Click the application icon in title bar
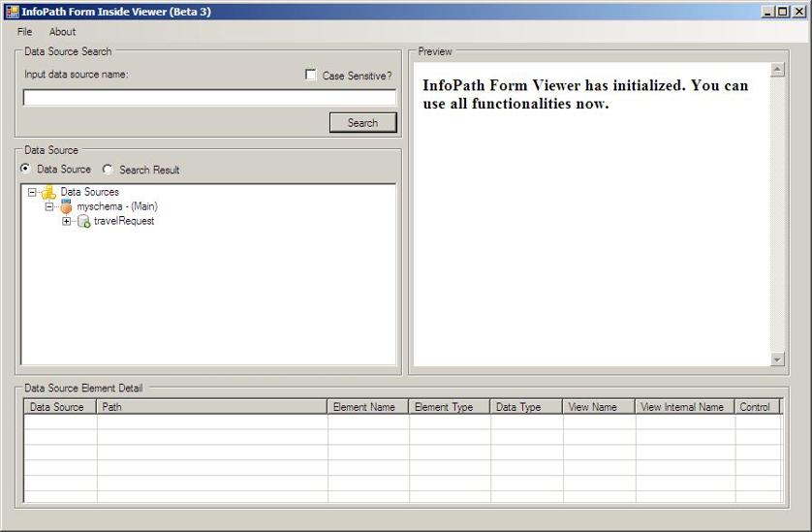The image size is (812, 532). pos(12,12)
